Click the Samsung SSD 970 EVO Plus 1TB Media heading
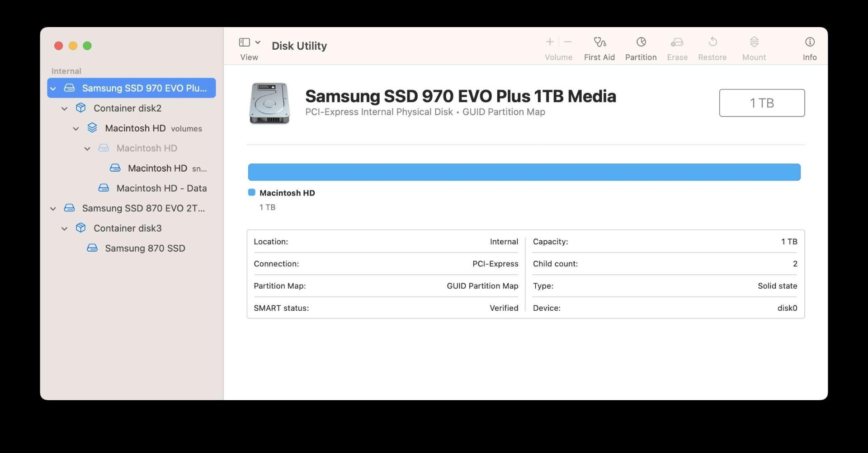 tap(461, 96)
